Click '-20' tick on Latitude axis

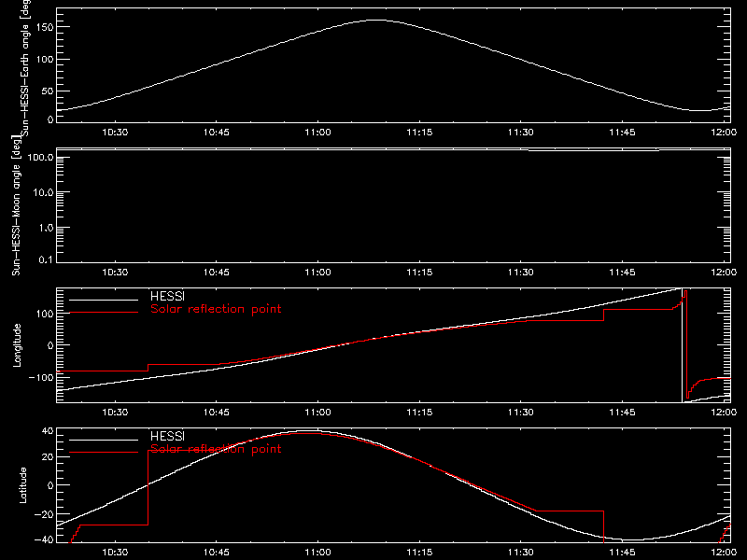coord(43,514)
